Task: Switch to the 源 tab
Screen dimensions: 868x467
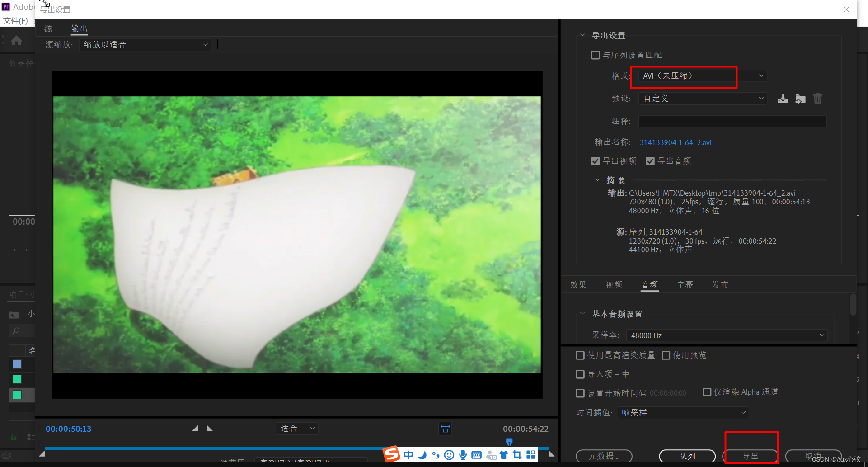Action: tap(48, 28)
